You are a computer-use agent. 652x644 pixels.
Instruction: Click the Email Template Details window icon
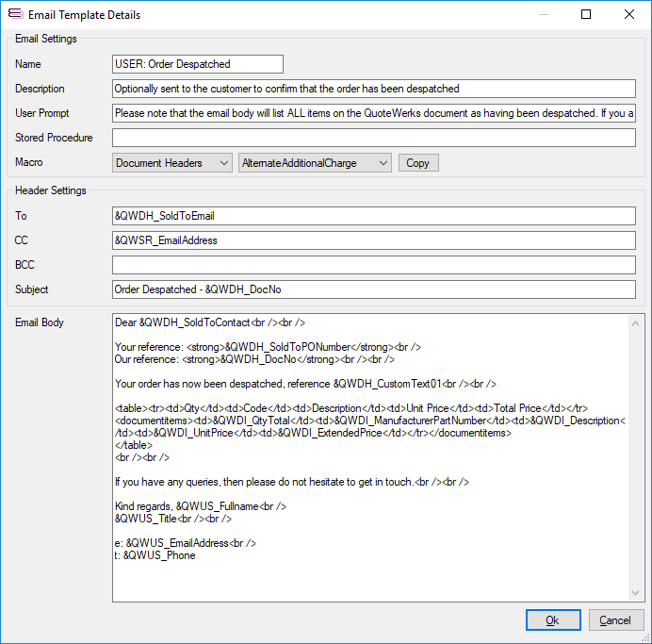tap(15, 15)
